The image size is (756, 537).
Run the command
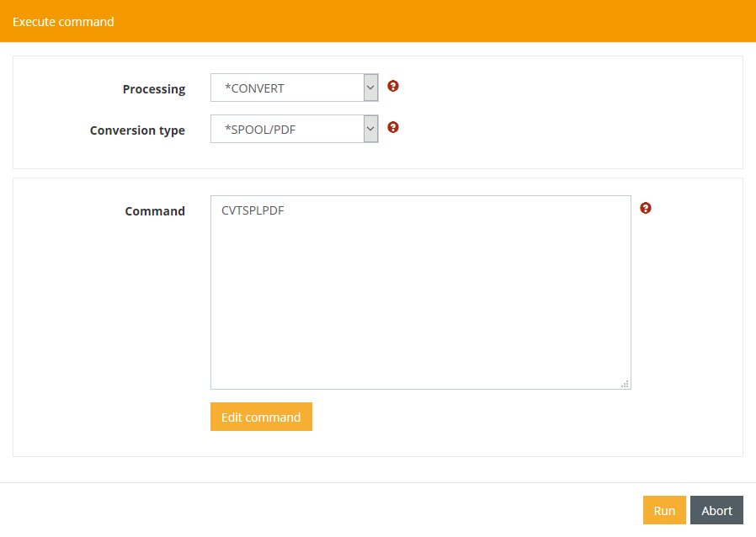664,510
